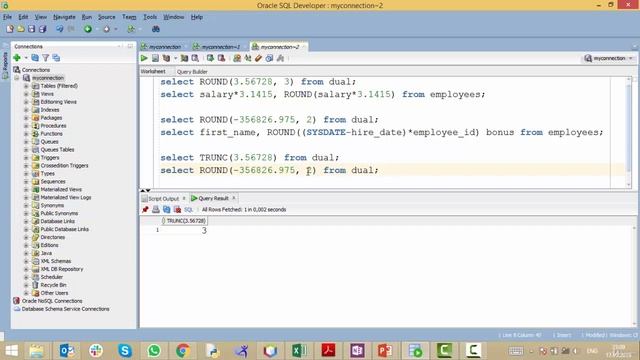The width and height of the screenshot is (640, 360).
Task: Click the Rollback icon in worksheet toolbar
Action: (x=221, y=58)
